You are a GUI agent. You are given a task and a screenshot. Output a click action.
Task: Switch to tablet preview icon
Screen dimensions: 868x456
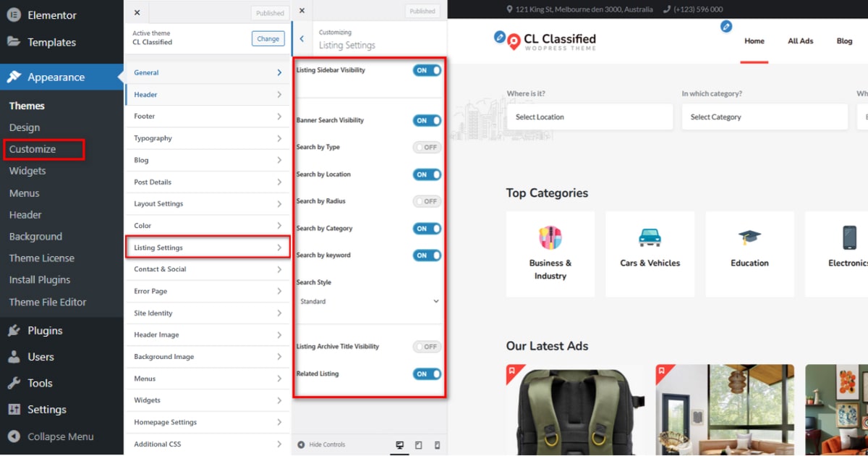418,445
